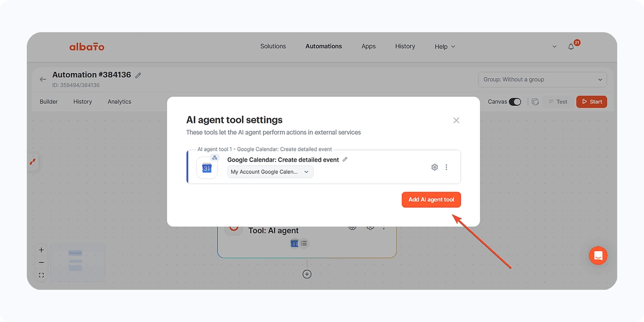The height and width of the screenshot is (322, 644).
Task: Open Automations in top navigation
Action: 324,46
